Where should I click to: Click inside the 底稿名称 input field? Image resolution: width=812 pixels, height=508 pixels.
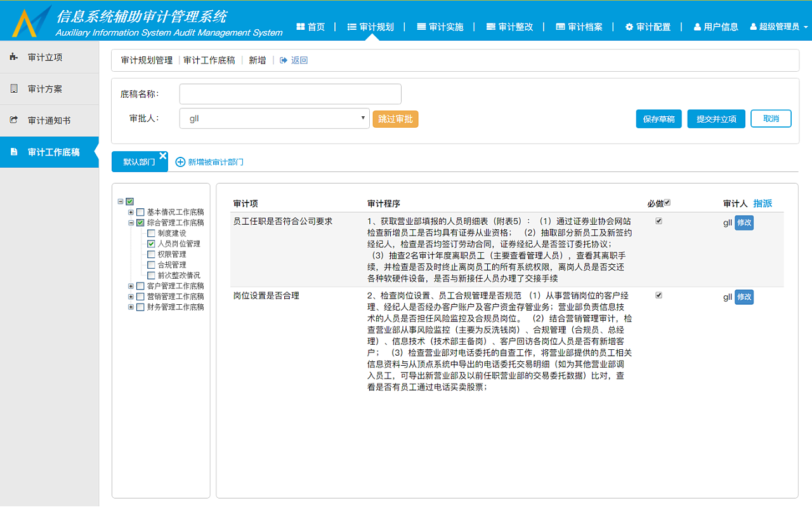point(289,93)
